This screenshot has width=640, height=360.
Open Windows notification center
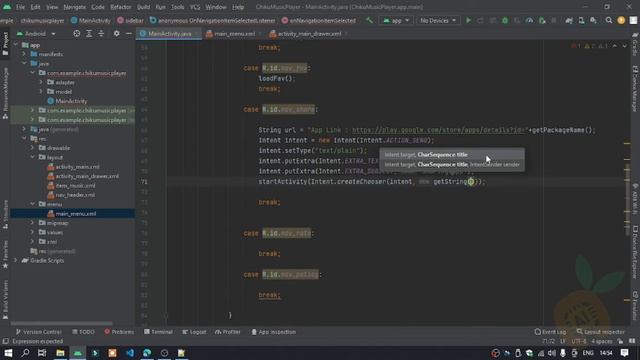pos(624,353)
